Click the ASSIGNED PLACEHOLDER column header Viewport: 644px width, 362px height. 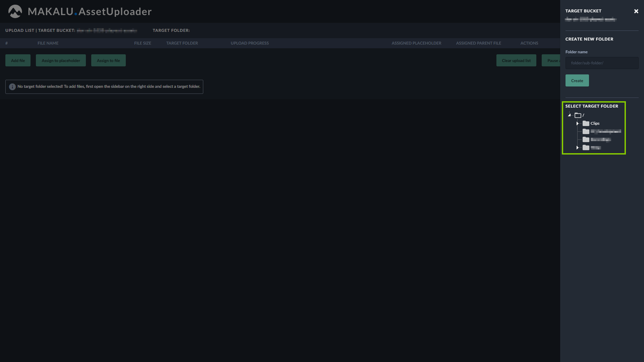(416, 43)
